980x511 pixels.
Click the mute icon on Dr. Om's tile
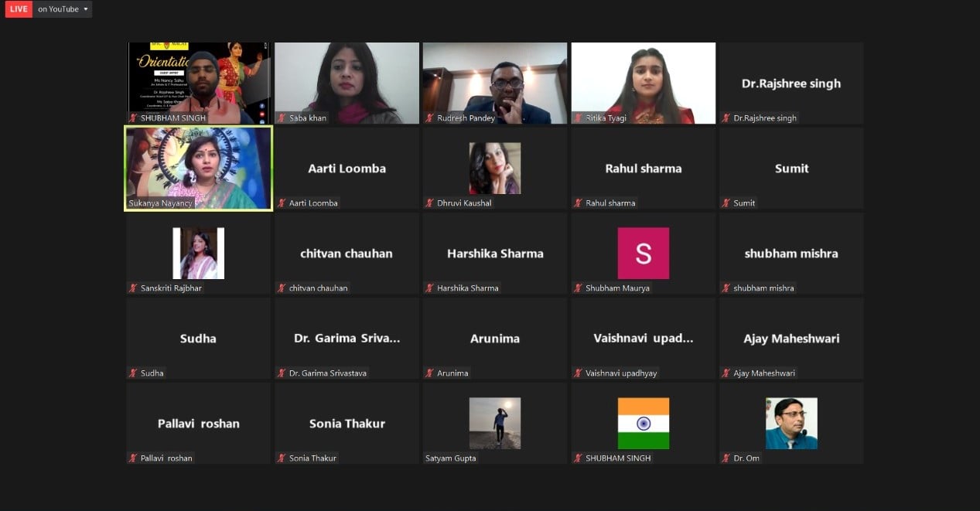[x=726, y=458]
